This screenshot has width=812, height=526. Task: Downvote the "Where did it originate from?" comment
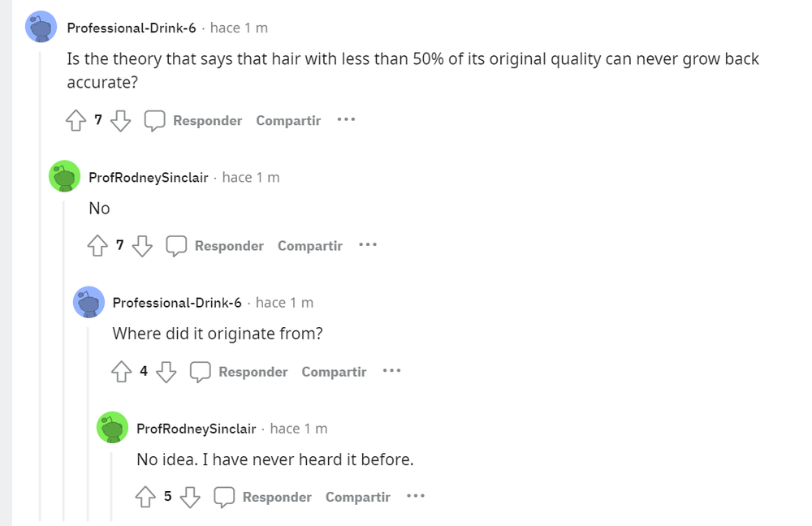click(166, 371)
